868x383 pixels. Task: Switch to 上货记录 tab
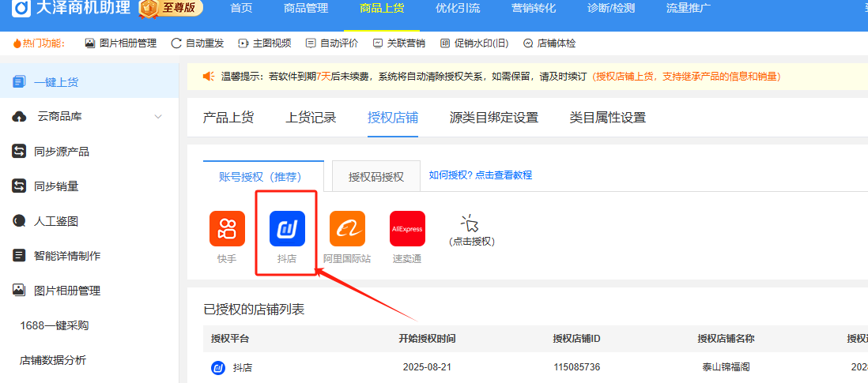pos(311,118)
